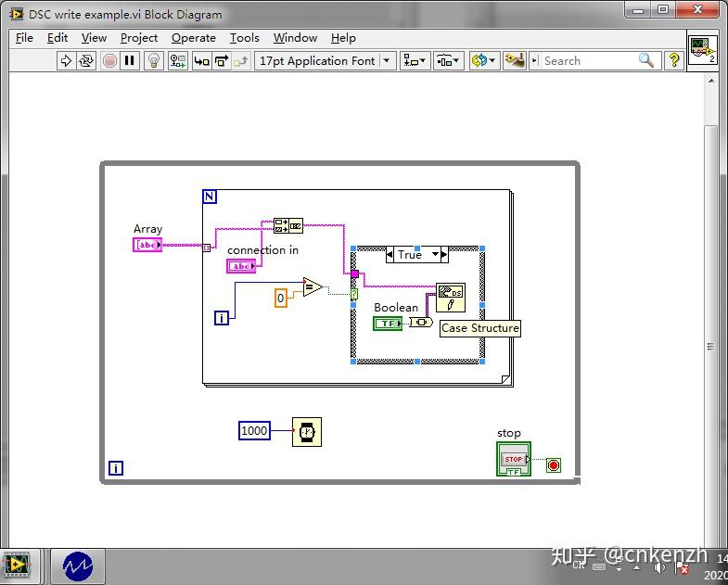
Task: Select the DSC data socket write node
Action: tap(451, 298)
